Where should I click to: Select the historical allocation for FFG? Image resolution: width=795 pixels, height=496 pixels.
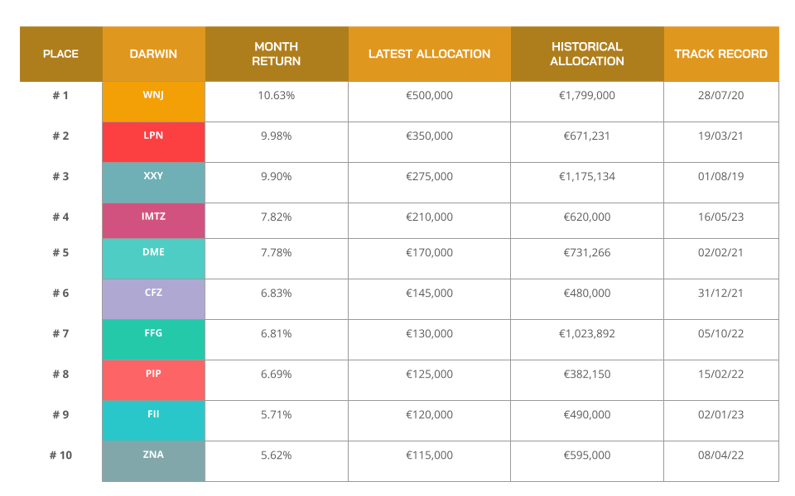tap(586, 334)
